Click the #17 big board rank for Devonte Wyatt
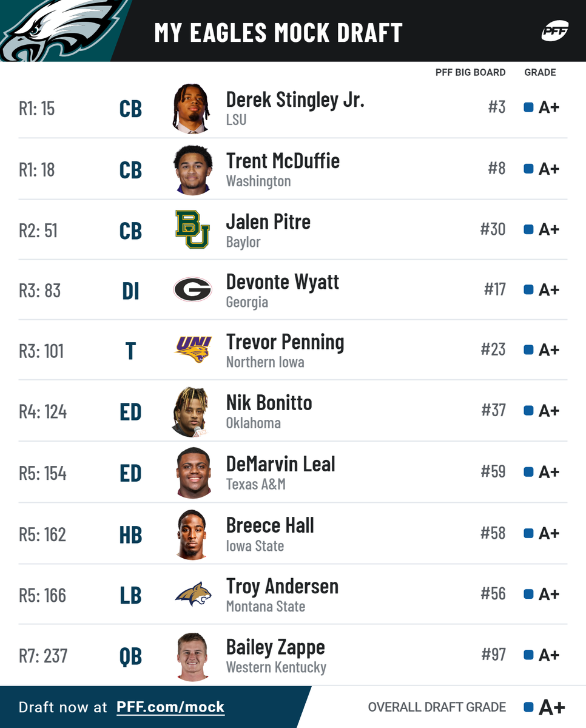586x728 pixels. pyautogui.click(x=495, y=289)
